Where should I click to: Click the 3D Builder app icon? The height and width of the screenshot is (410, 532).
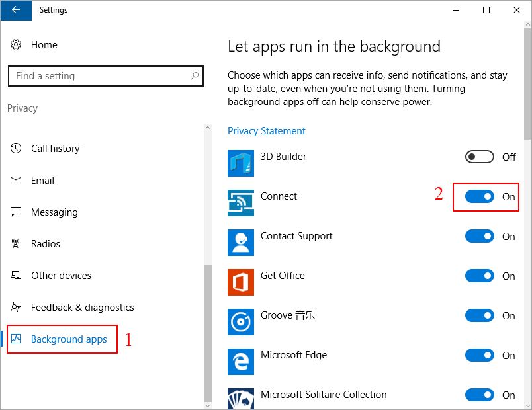pyautogui.click(x=241, y=163)
